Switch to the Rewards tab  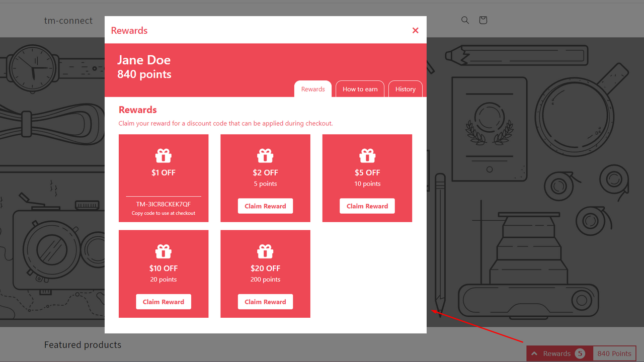point(313,89)
